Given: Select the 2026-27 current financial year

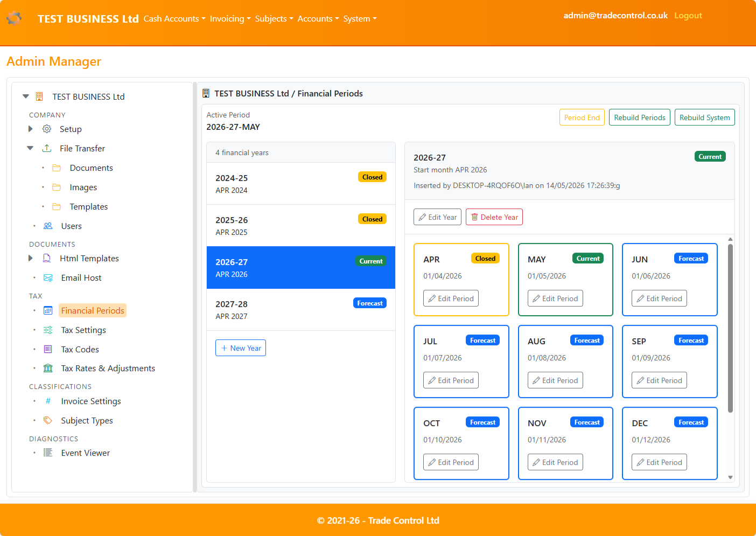Looking at the screenshot, I should coord(301,268).
